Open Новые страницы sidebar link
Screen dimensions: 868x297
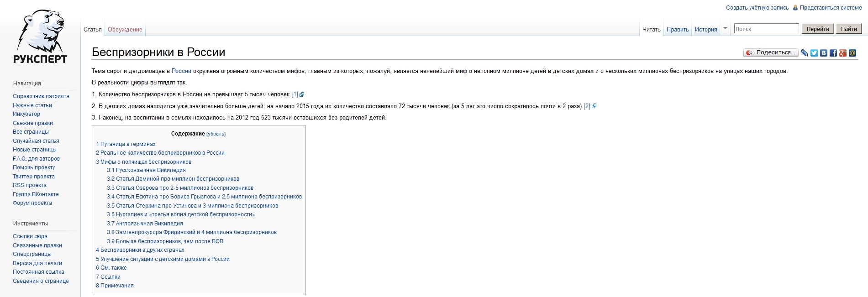pos(35,150)
